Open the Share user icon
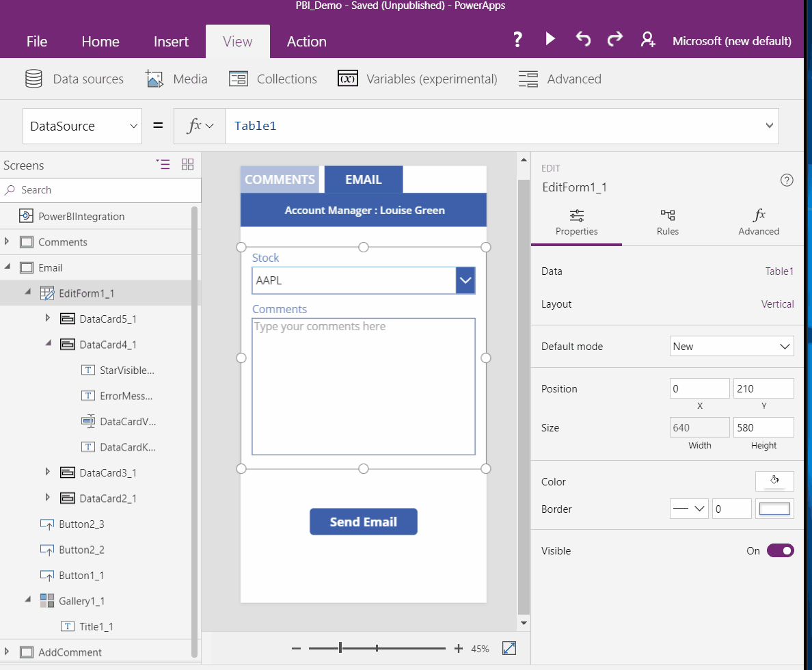812x670 pixels. coord(648,40)
